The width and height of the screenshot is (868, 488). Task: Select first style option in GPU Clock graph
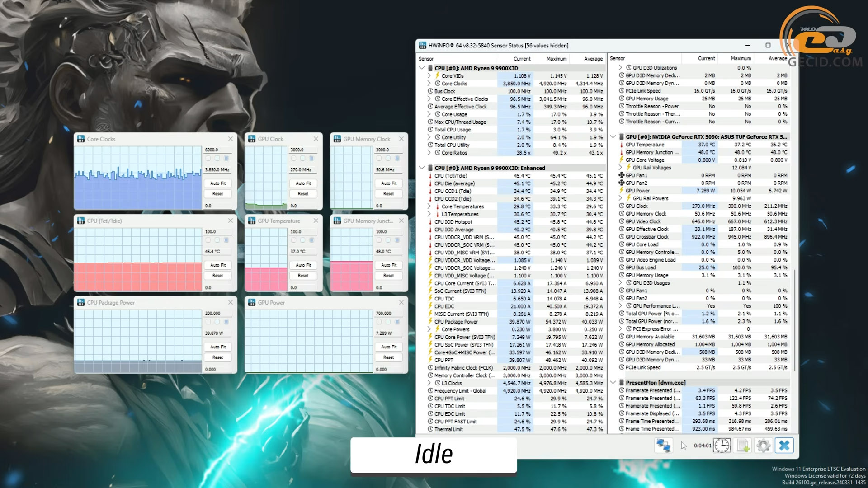point(293,159)
